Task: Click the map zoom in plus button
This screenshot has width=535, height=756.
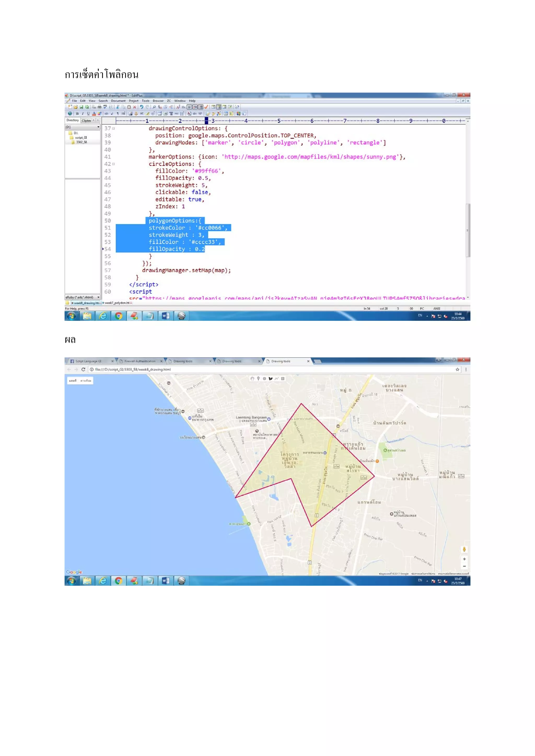Action: click(x=464, y=559)
